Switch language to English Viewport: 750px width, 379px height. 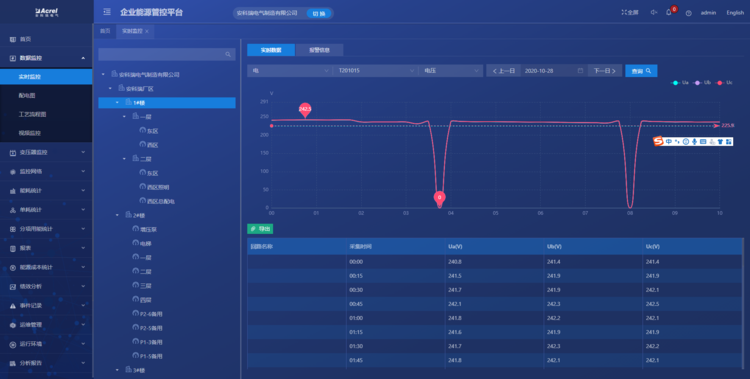(735, 13)
